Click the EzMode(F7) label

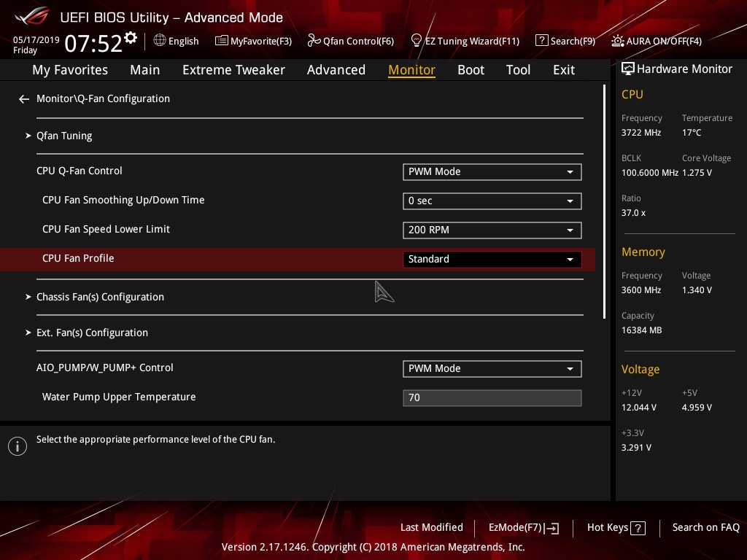coord(515,528)
